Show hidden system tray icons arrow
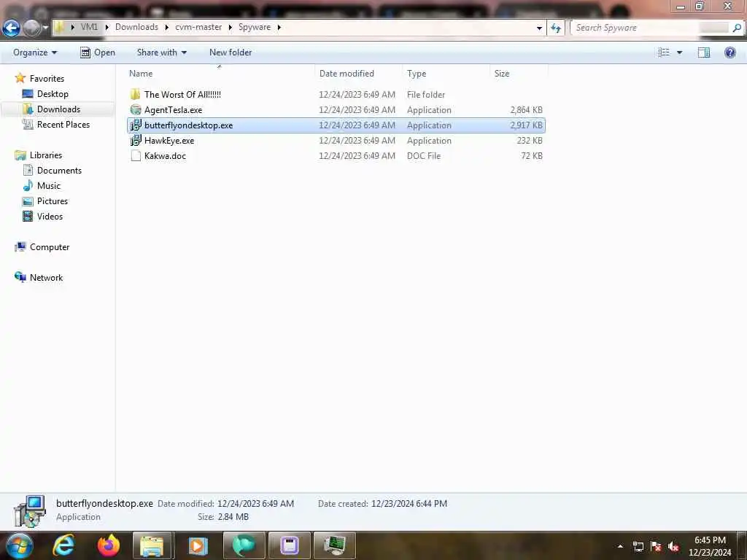The width and height of the screenshot is (747, 560). point(620,546)
